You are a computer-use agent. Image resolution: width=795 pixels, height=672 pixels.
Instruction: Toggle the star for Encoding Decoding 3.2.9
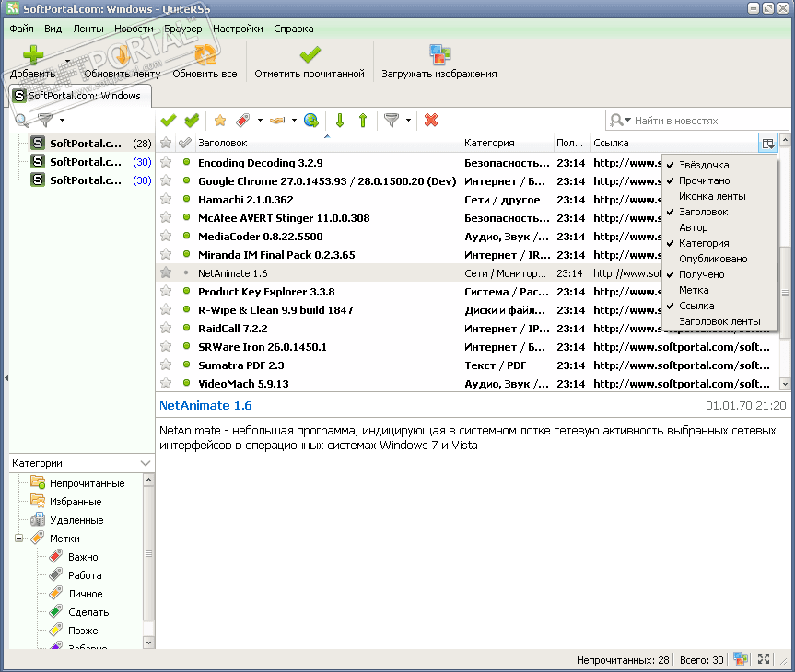pos(166,162)
